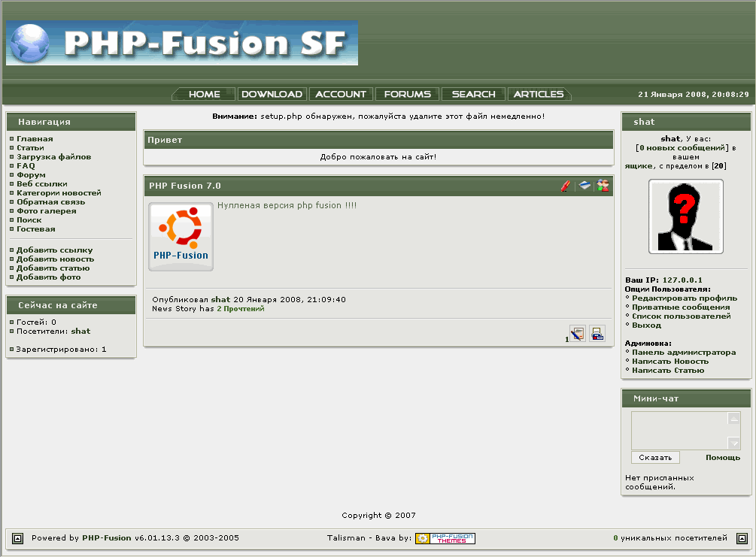Open the SEARCH tab
The width and height of the screenshot is (756, 557).
pyautogui.click(x=473, y=94)
